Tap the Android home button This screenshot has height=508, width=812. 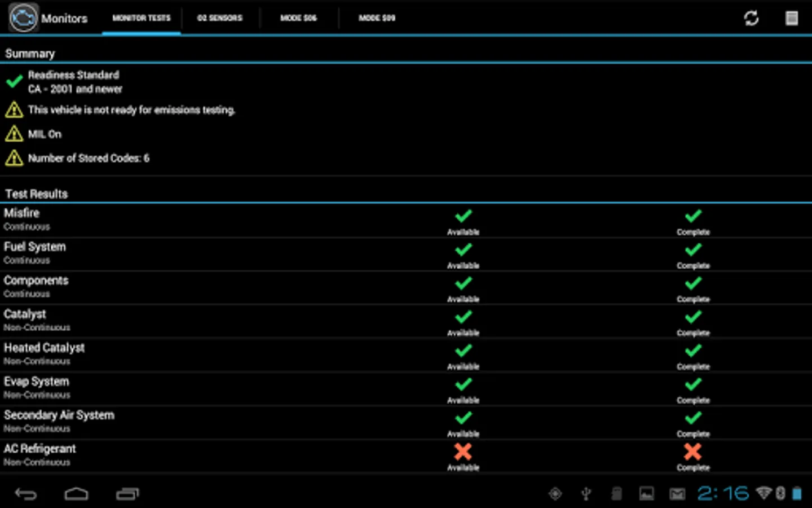76,494
